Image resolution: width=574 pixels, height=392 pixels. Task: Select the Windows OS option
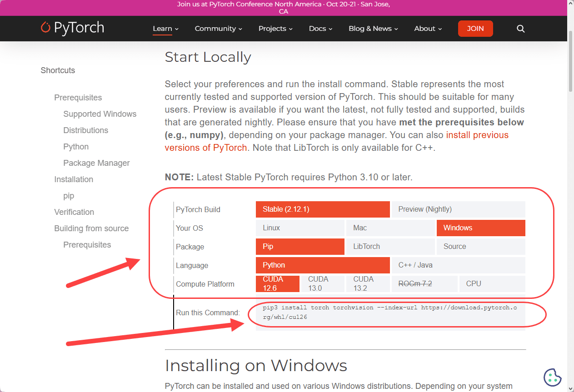pos(481,228)
